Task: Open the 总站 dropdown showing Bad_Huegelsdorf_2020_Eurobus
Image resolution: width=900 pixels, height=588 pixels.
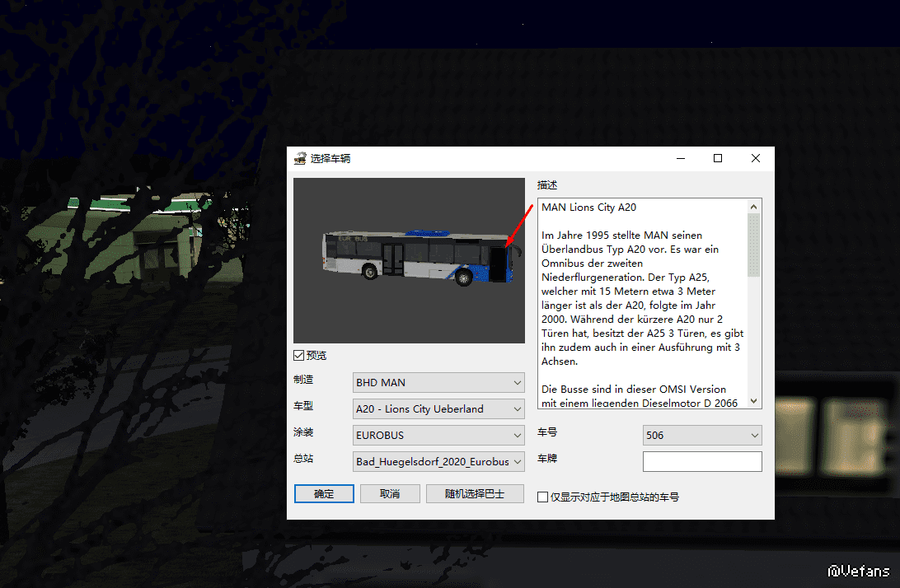Action: pos(438,462)
